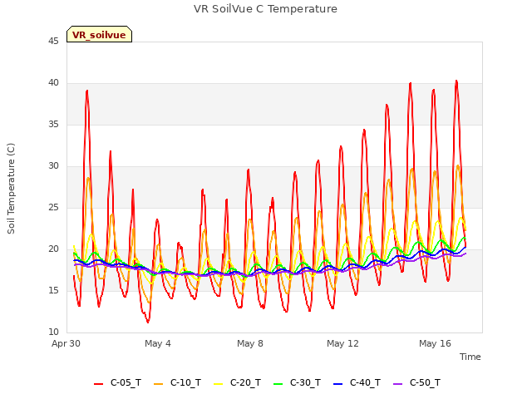This screenshot has width=532, height=399.
Task: Click the 15 y-axis tick value
Action: (x=53, y=290)
